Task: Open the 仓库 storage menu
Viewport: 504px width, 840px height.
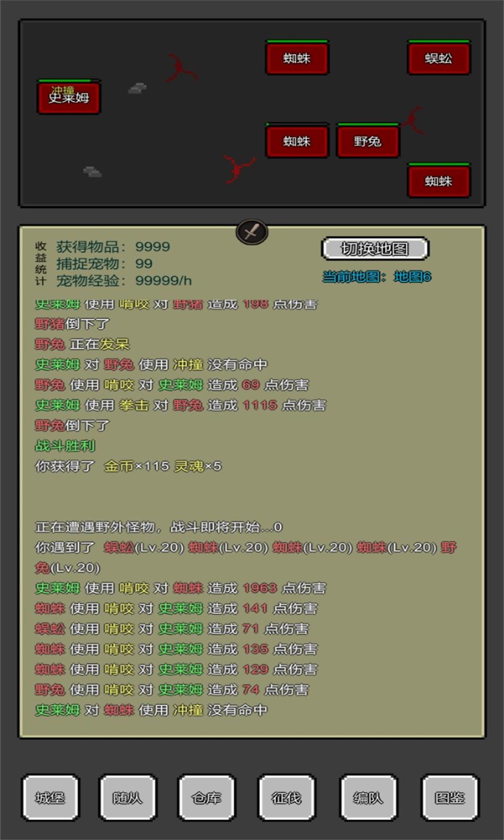Action: pos(206,797)
